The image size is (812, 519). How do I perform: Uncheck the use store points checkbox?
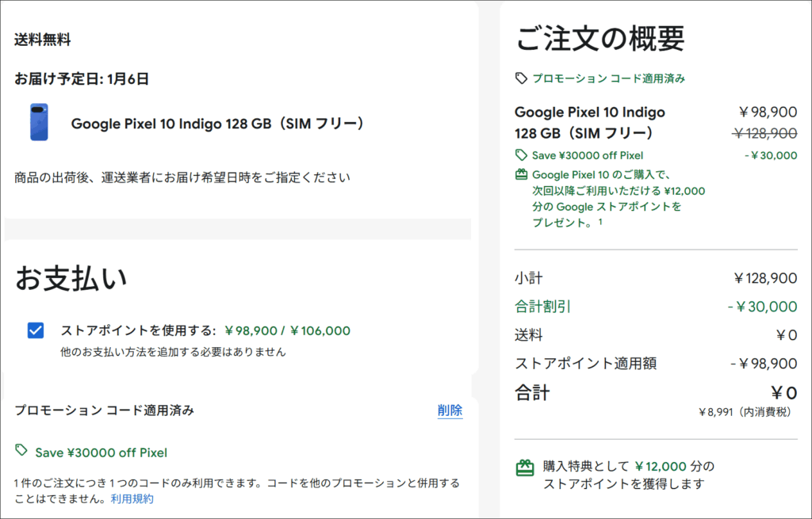(36, 330)
